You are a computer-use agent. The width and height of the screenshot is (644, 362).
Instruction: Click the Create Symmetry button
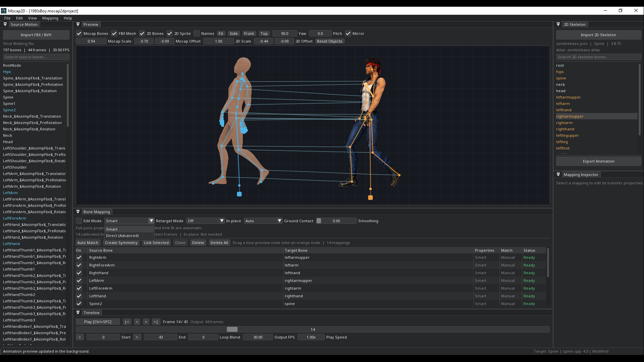(121, 243)
